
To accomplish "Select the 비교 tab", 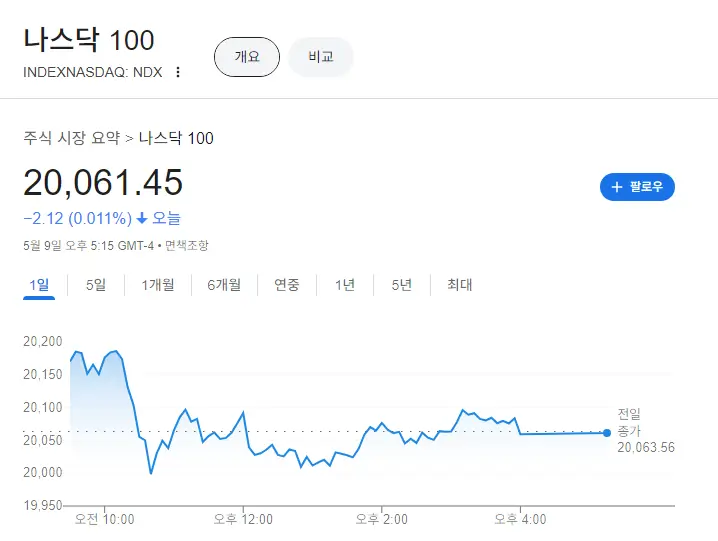I will pyautogui.click(x=321, y=57).
